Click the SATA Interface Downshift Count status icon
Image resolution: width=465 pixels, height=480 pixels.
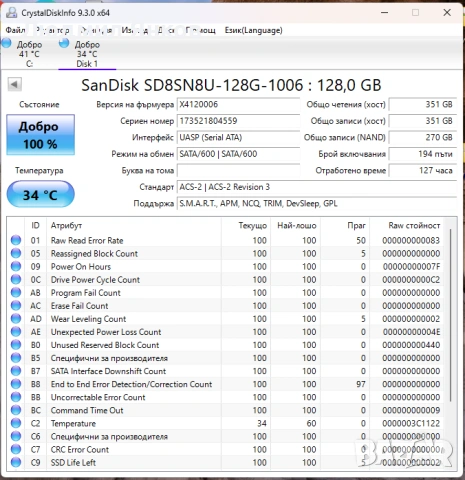click(x=16, y=371)
